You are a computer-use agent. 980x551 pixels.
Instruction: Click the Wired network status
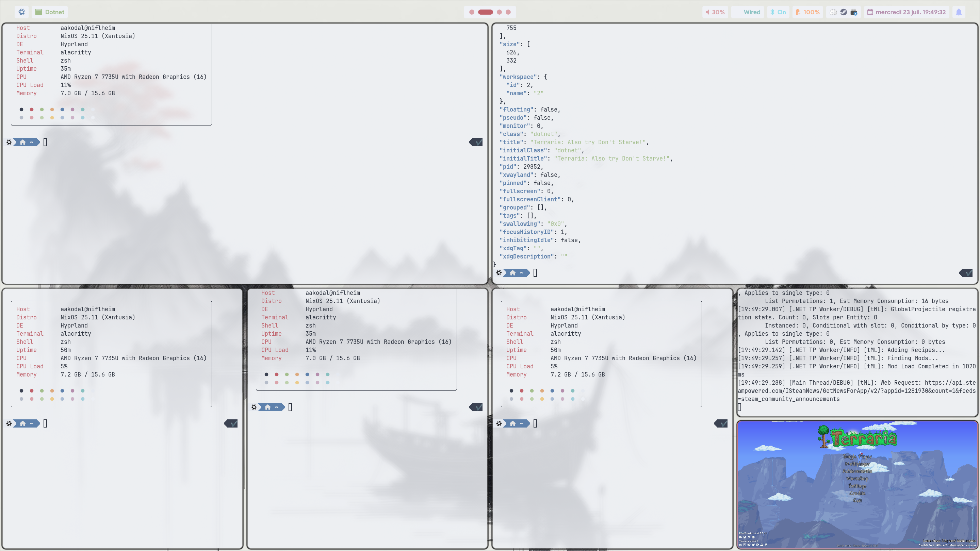click(751, 12)
